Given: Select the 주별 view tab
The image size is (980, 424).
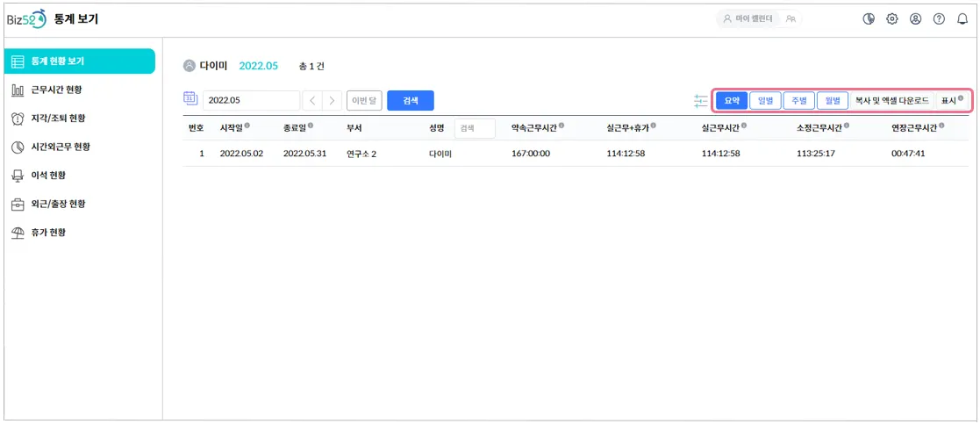Looking at the screenshot, I should 798,101.
